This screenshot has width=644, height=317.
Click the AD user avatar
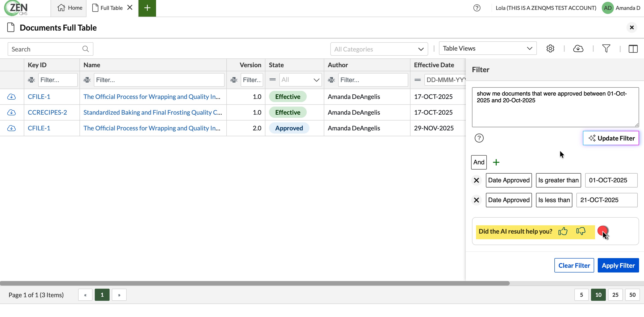tap(607, 8)
